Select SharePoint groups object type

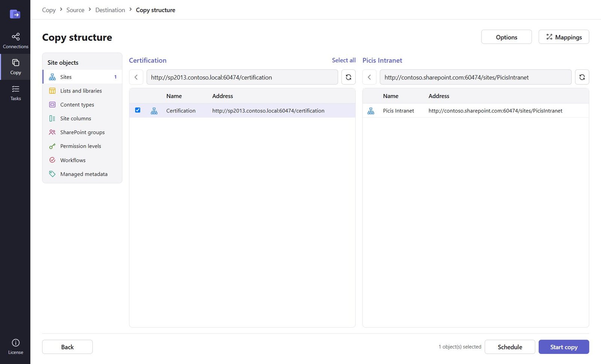[82, 132]
